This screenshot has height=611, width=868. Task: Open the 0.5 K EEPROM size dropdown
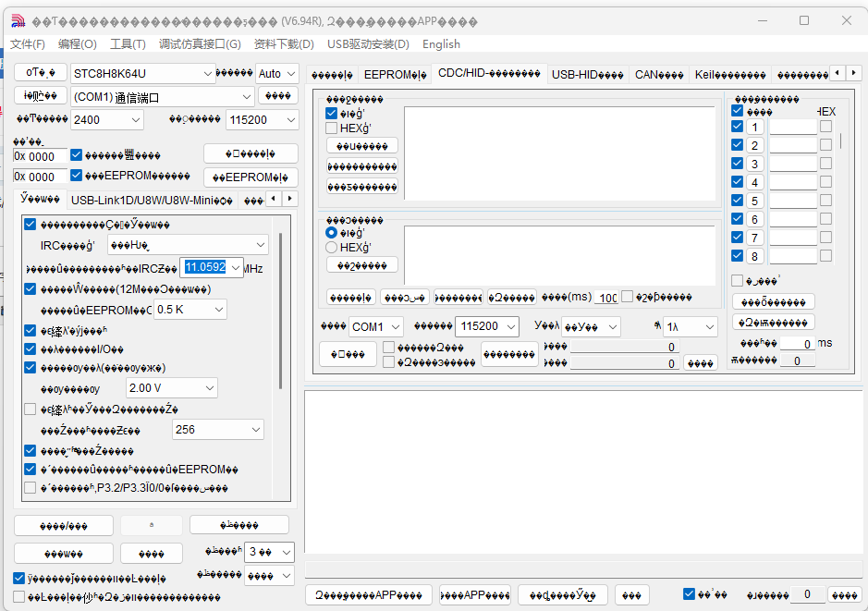click(x=189, y=310)
